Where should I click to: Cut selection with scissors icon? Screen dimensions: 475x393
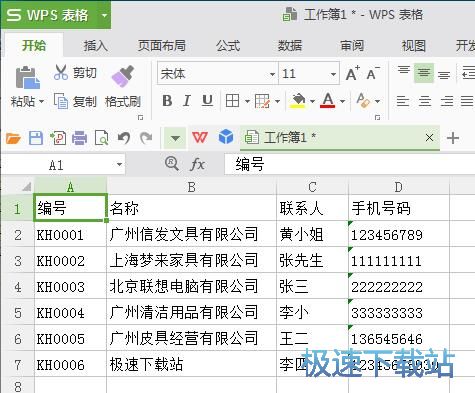61,72
